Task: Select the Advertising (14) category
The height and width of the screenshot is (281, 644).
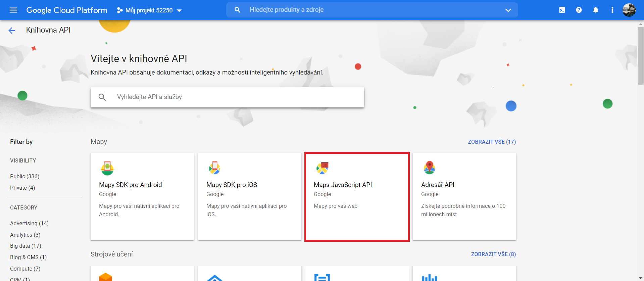Action: coord(29,223)
